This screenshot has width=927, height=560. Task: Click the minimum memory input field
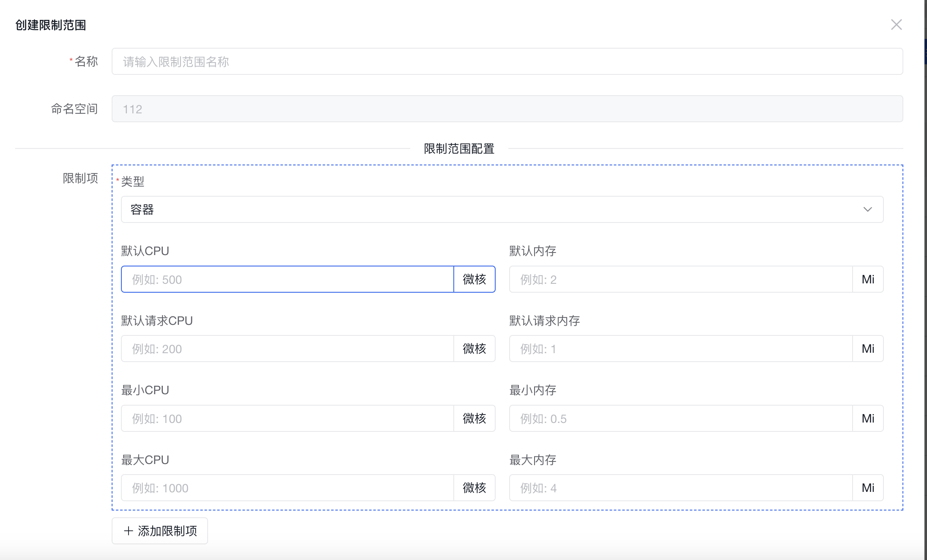pos(680,418)
